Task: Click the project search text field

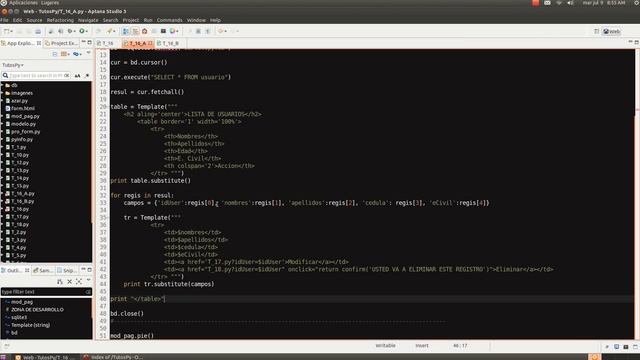Action: (36, 76)
